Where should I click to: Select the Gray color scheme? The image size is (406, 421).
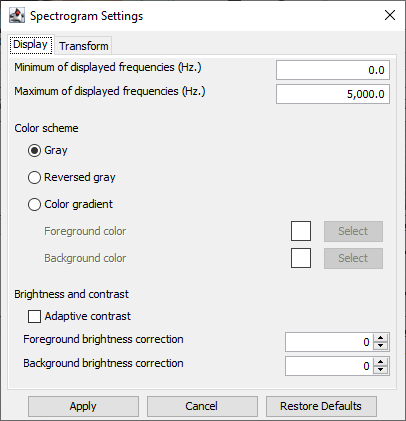click(x=34, y=150)
